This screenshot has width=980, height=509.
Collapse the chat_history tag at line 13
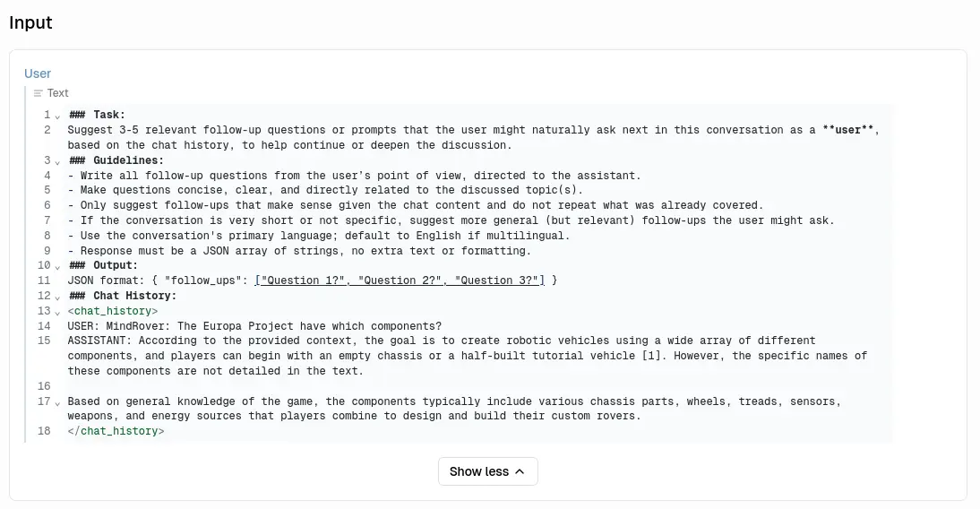pyautogui.click(x=57, y=312)
